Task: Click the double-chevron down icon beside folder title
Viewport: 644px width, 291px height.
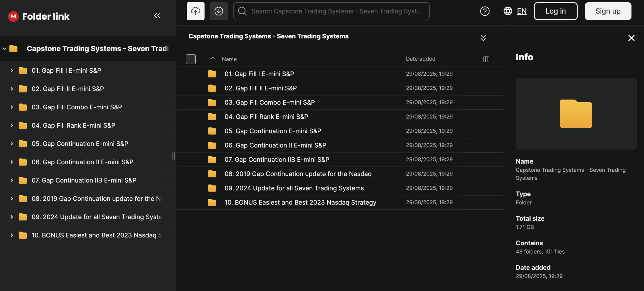Action: tap(483, 38)
